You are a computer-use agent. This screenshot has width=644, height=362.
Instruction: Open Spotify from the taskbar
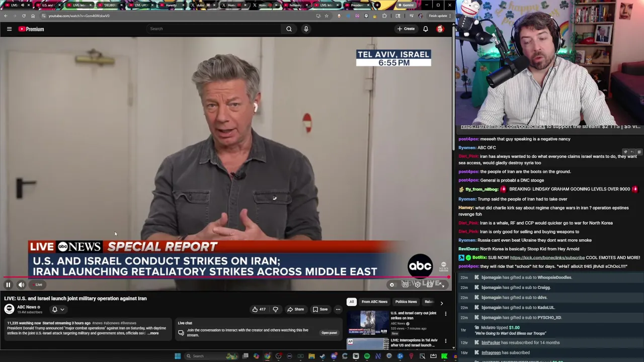[x=367, y=356]
